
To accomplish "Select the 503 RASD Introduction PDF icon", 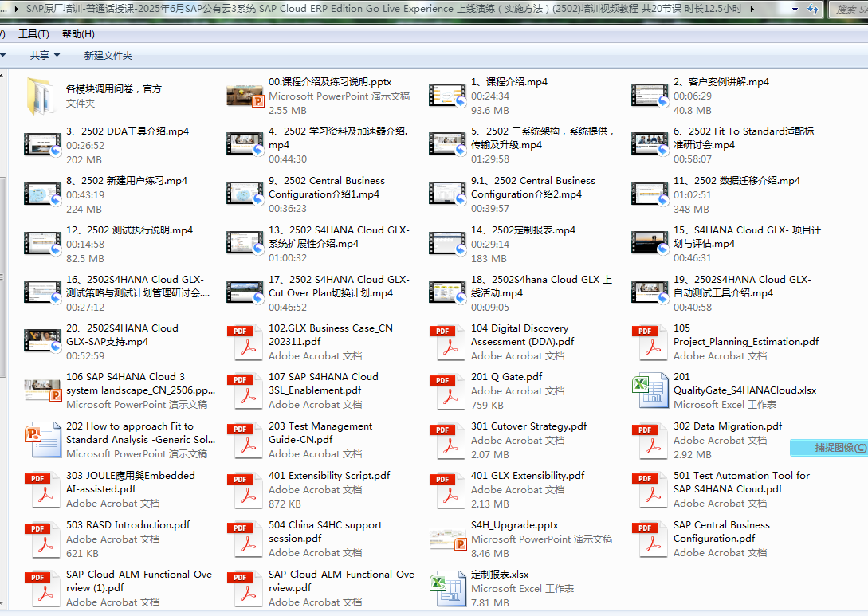I will [x=42, y=539].
